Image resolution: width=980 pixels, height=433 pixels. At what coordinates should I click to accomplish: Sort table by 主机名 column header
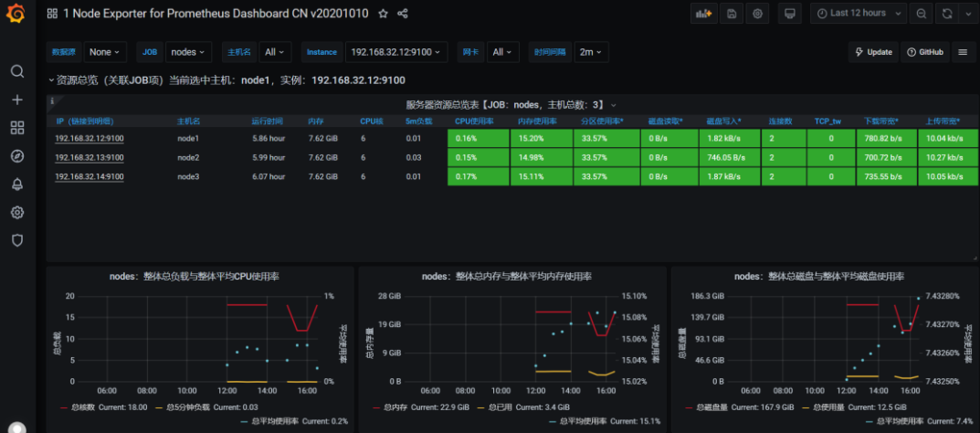click(x=189, y=121)
